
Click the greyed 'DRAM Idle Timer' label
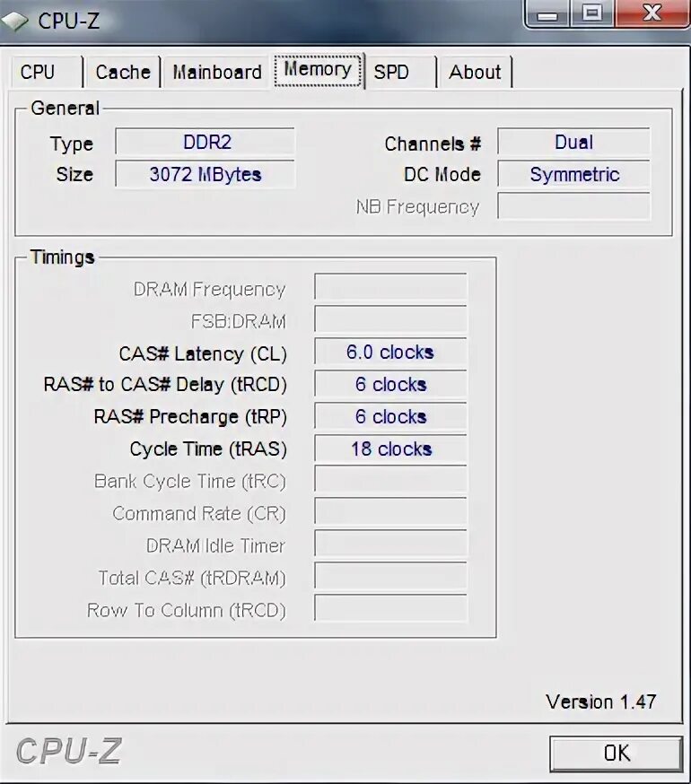pyautogui.click(x=215, y=546)
